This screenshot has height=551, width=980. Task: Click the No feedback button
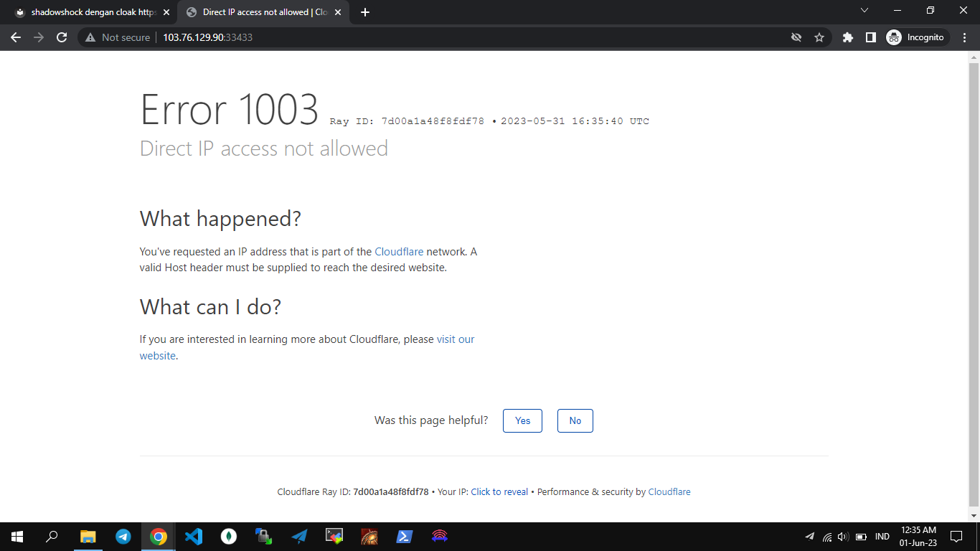575,420
